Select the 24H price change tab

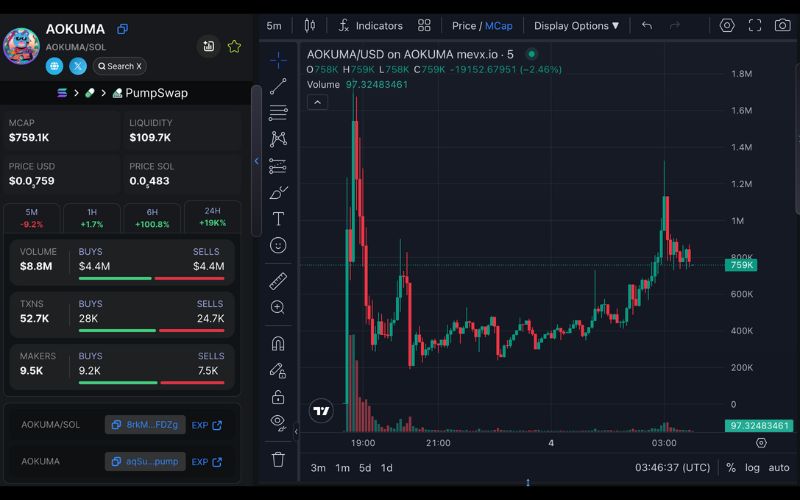(212, 217)
